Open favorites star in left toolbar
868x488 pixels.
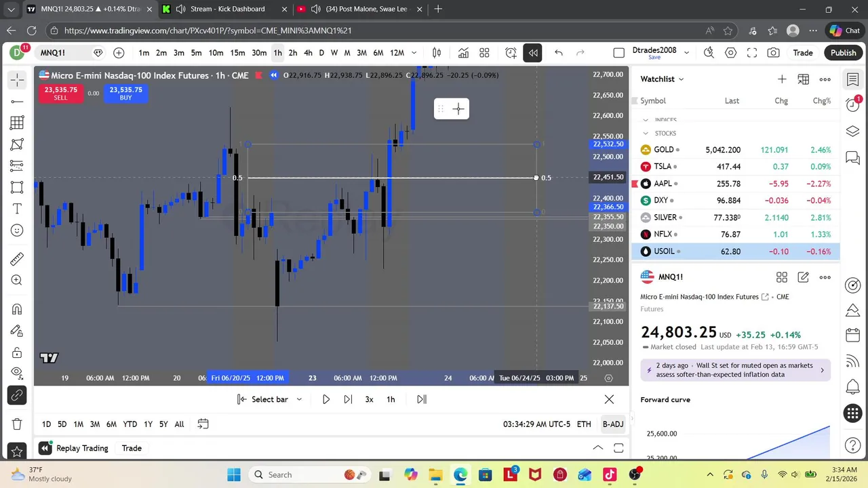pyautogui.click(x=17, y=451)
